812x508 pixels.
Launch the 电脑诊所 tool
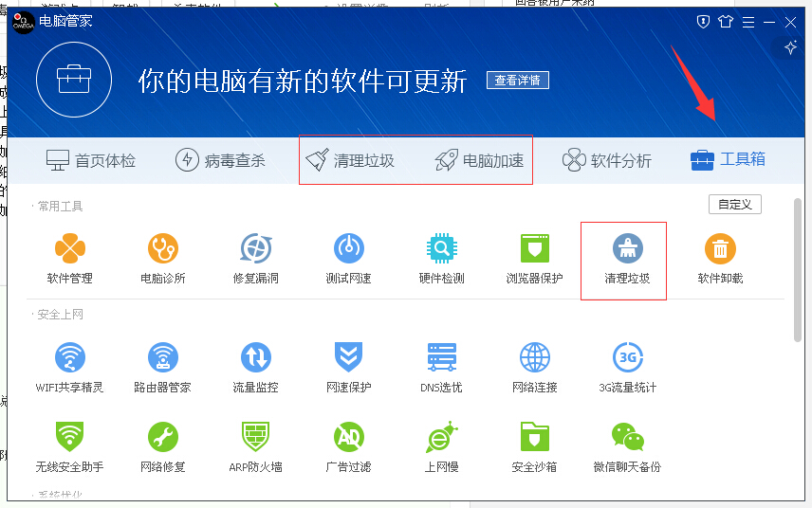click(x=162, y=259)
